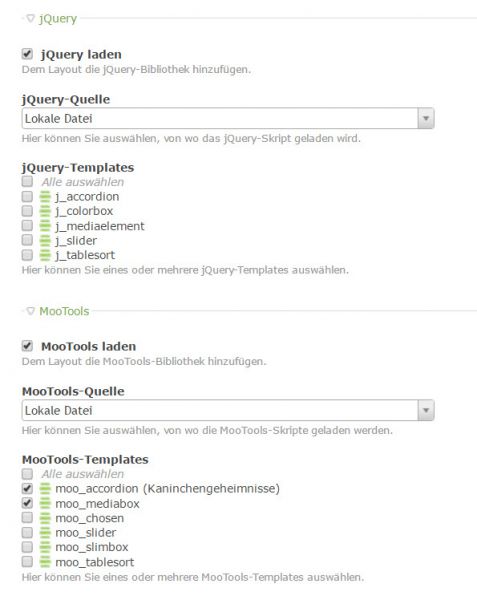
Task: Click drag-handle icon beside j_colorbox
Action: click(45, 211)
